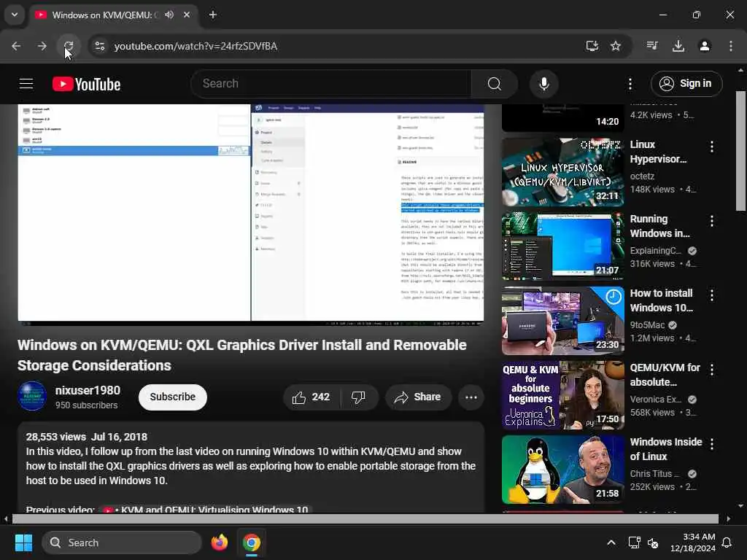Open the ExplainingC channel name
The height and width of the screenshot is (560, 747).
pos(656,251)
